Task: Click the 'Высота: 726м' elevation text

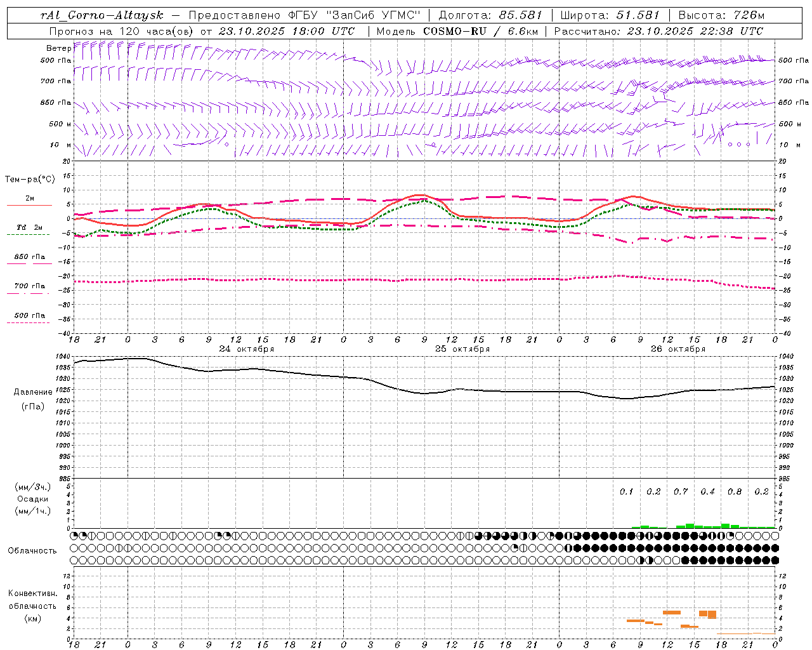Action: coord(721,15)
